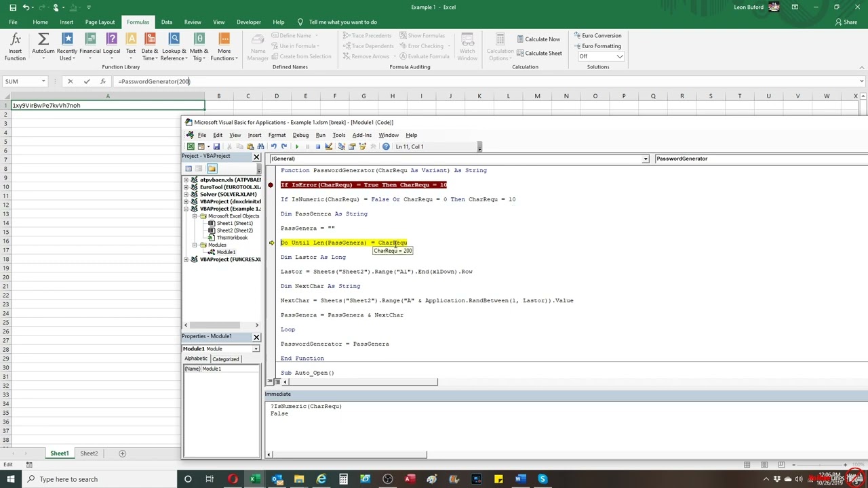The height and width of the screenshot is (488, 868).
Task: Click Share button in Excel title area
Action: pos(846,22)
